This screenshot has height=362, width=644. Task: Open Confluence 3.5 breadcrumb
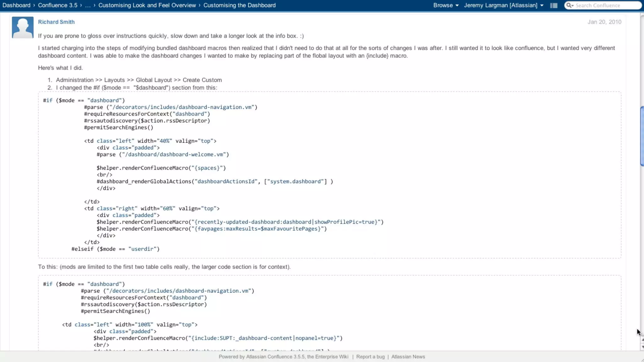click(x=58, y=5)
